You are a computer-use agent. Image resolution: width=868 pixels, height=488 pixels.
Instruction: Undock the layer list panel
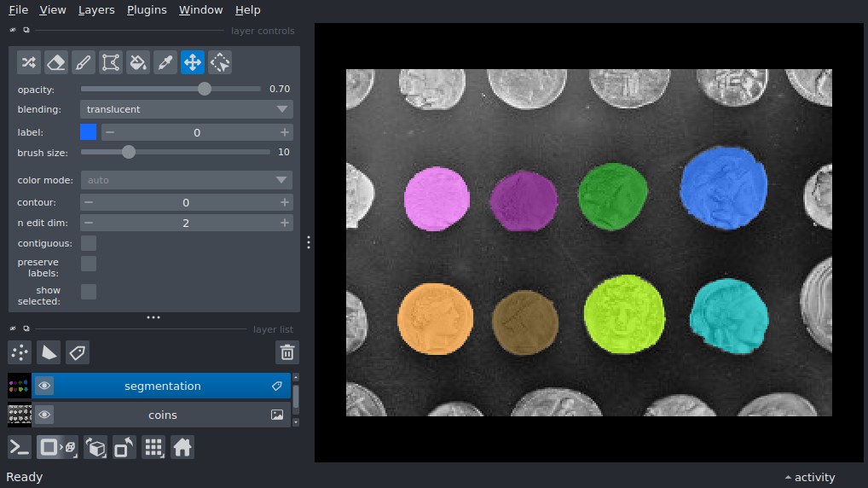(26, 328)
